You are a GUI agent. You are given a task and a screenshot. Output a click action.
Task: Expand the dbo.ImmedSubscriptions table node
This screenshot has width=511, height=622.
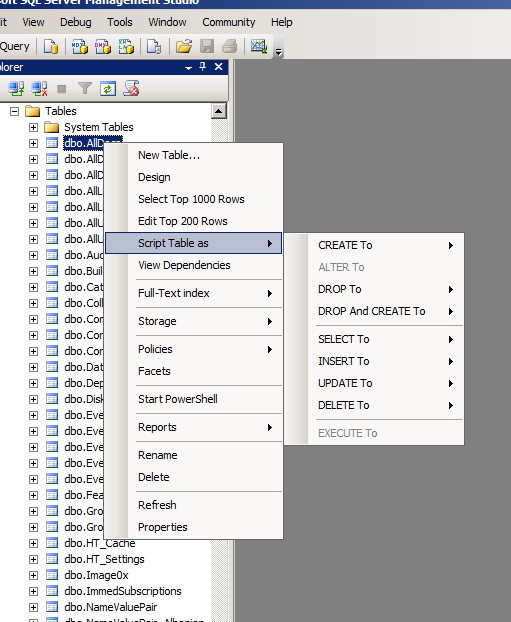tap(33, 591)
